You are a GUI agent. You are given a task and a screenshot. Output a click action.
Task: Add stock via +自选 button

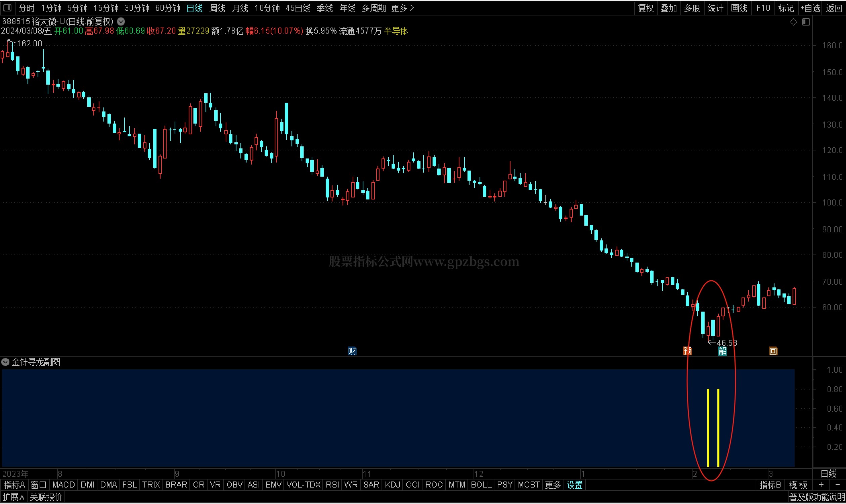810,8
